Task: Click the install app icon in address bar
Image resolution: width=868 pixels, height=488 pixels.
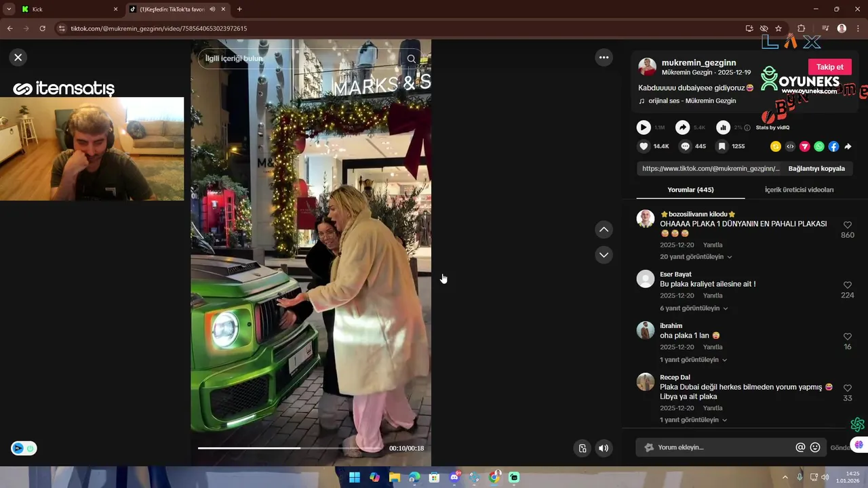Action: 749,28
